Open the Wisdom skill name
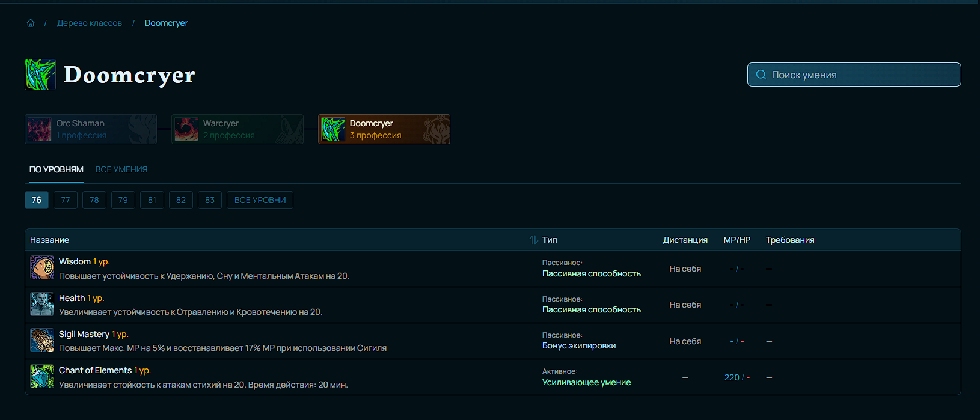The width and height of the screenshot is (980, 420). coord(75,261)
